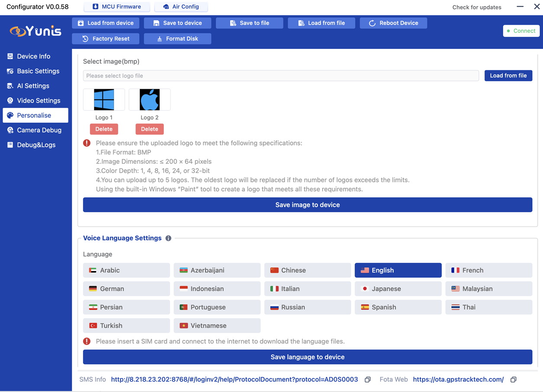Viewport: 543px width, 392px height.
Task: Click the Yunis logo
Action: (x=36, y=31)
